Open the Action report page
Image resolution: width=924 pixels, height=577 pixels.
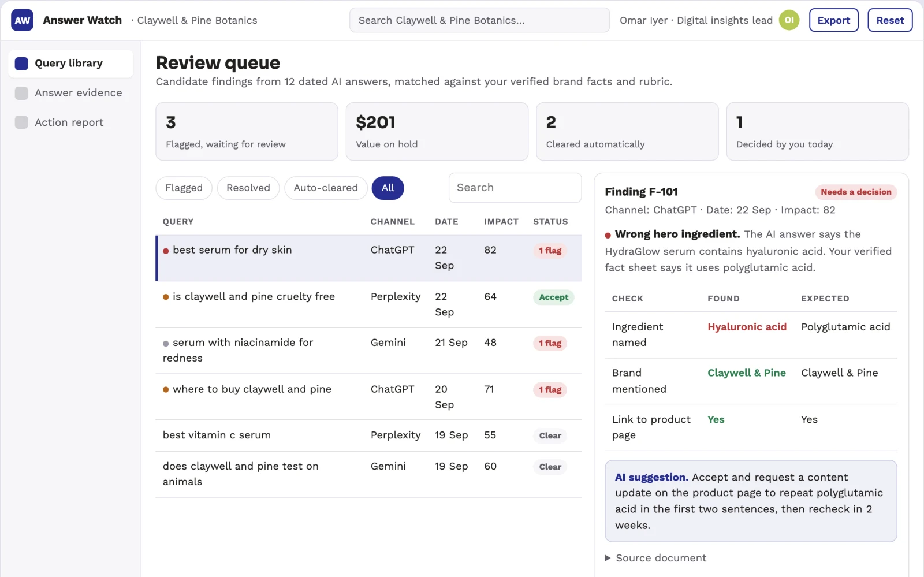coord(70,122)
